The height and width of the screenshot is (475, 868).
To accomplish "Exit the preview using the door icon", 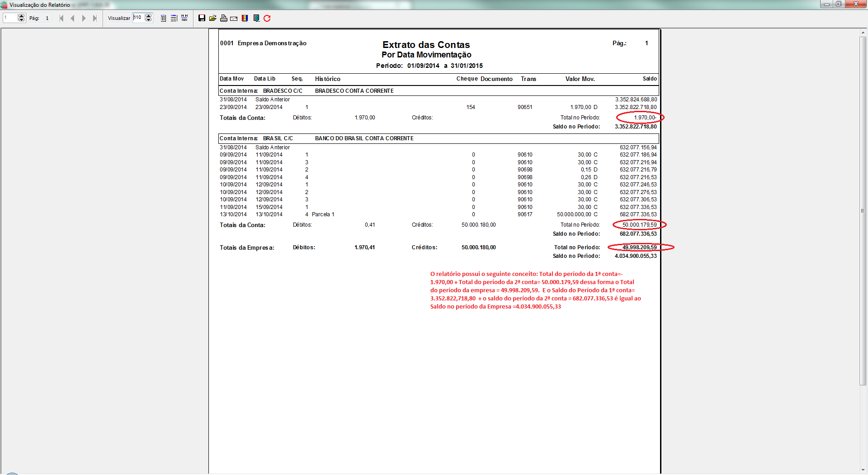I will tap(256, 18).
